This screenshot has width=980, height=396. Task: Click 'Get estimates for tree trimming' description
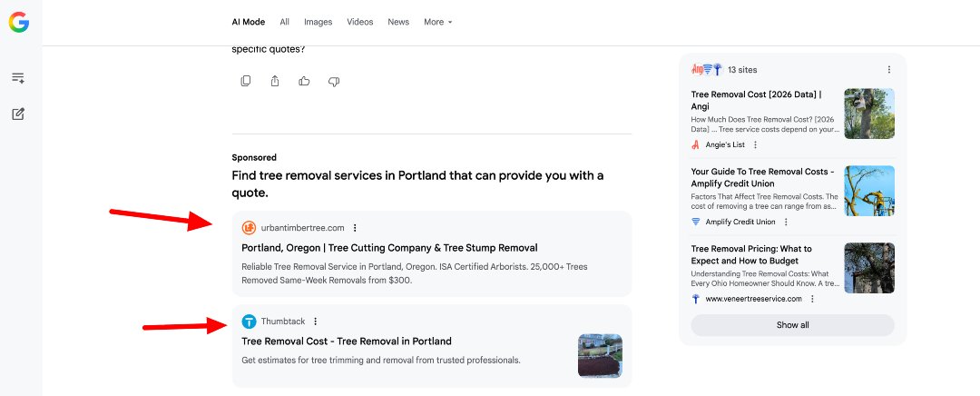[x=381, y=361]
